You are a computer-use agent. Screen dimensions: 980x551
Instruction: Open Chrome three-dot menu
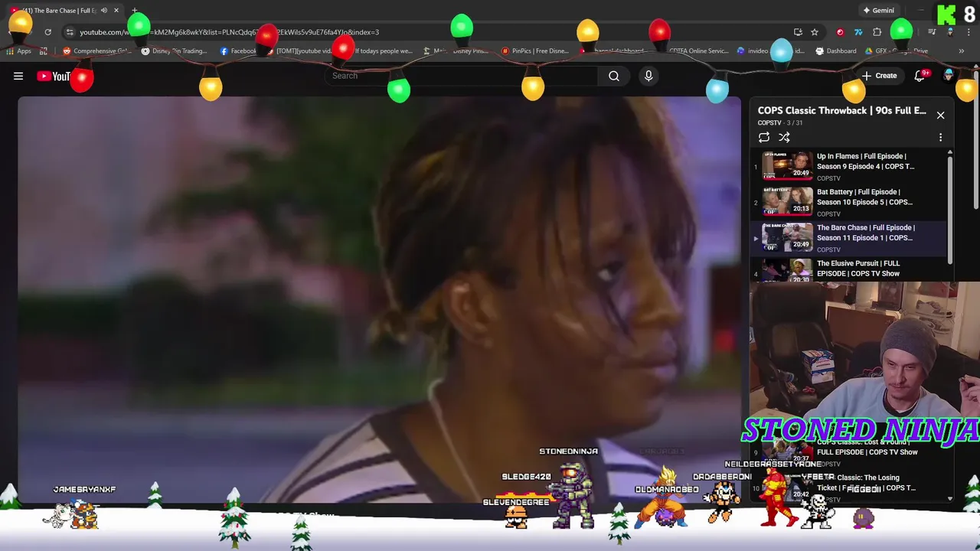pyautogui.click(x=969, y=32)
